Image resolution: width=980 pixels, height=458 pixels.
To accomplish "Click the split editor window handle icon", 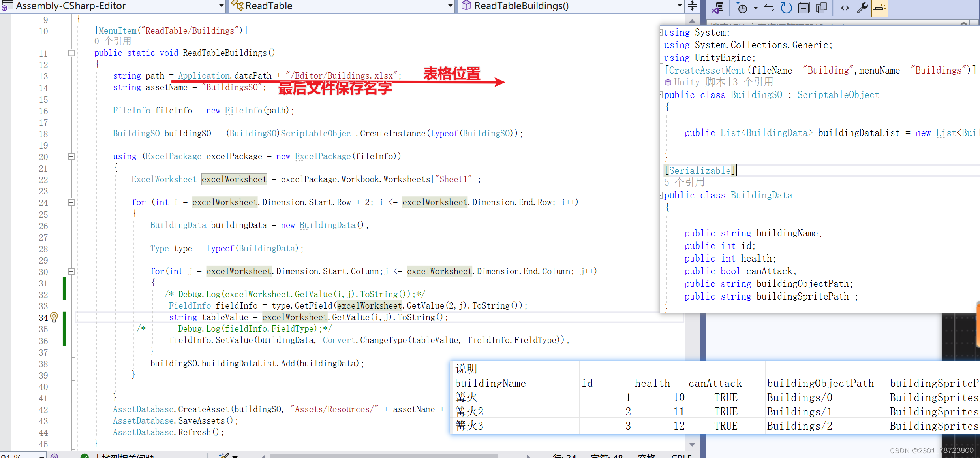I will pos(692,6).
